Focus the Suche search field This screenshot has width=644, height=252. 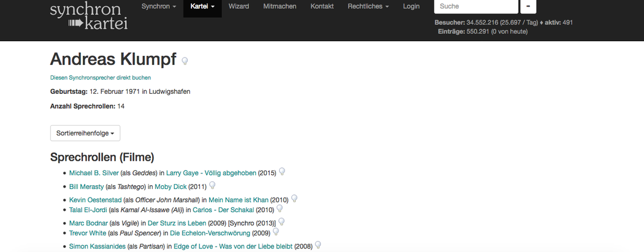click(x=476, y=7)
